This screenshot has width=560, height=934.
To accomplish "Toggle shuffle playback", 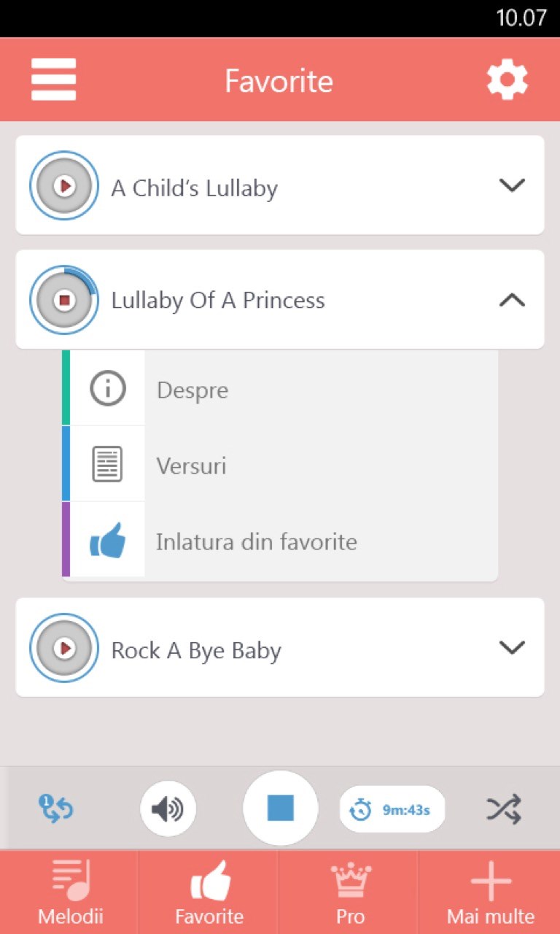I will [x=504, y=808].
